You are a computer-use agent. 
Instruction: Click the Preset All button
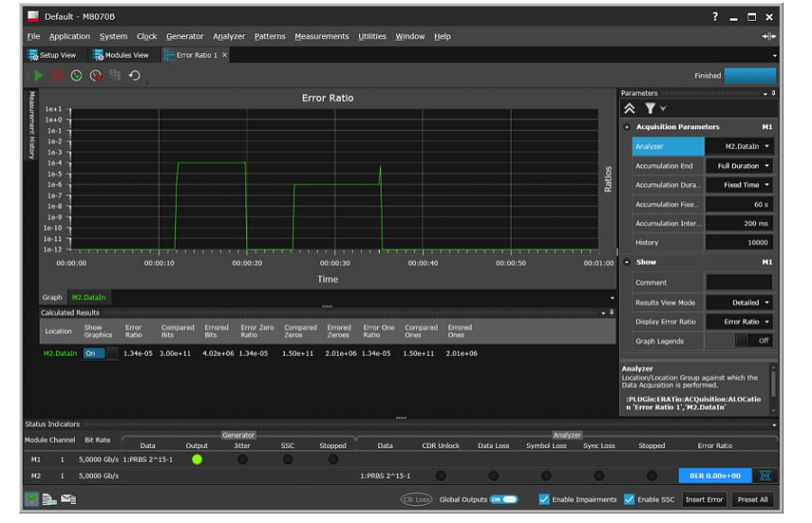click(x=752, y=500)
